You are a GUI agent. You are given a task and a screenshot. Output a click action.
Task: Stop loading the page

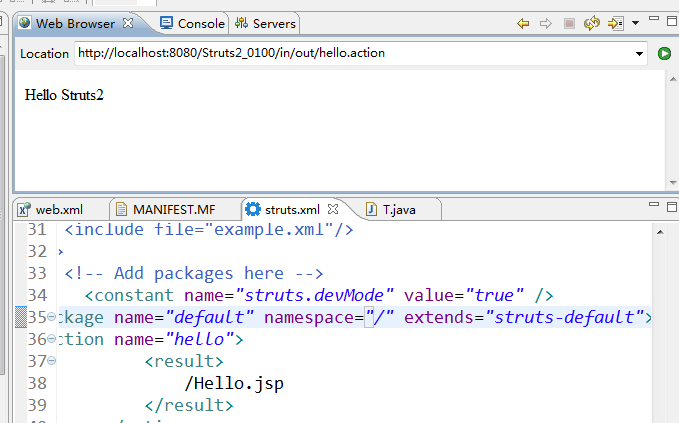[x=569, y=23]
